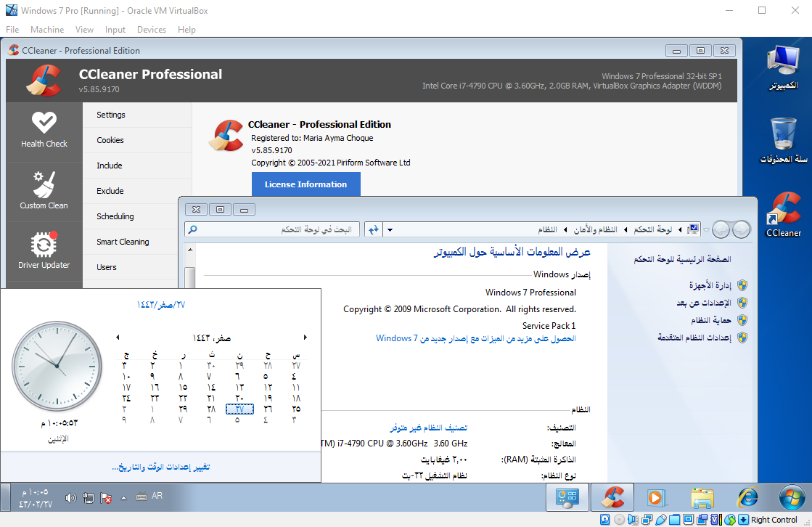
Task: Open Remote settings link in the System sidebar
Action: [704, 303]
